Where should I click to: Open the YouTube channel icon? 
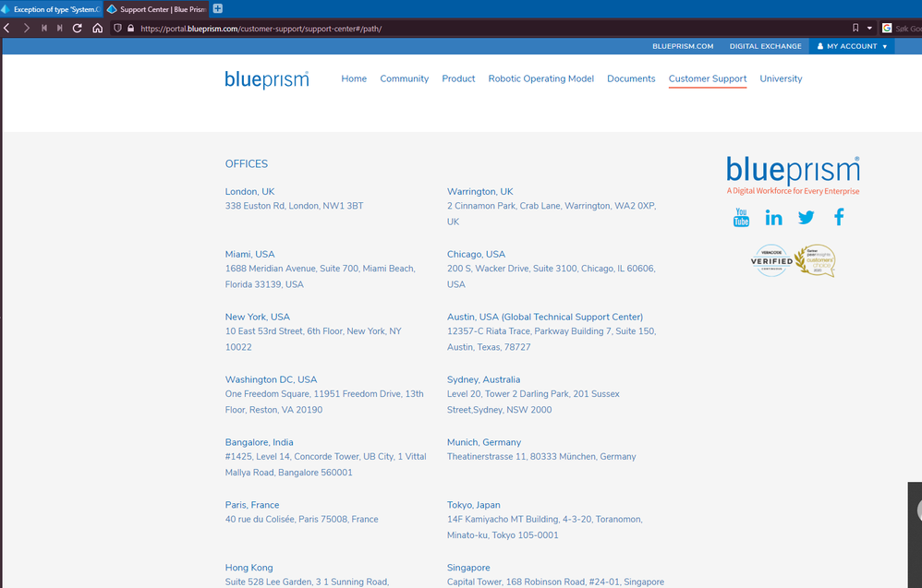741,217
